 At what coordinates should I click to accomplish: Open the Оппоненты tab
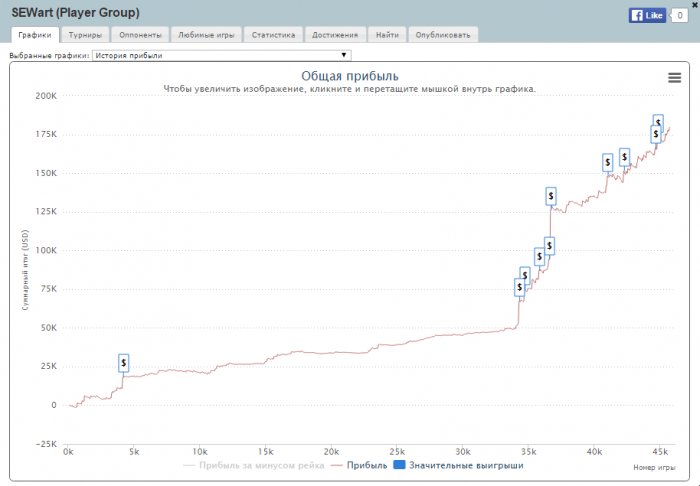point(140,35)
